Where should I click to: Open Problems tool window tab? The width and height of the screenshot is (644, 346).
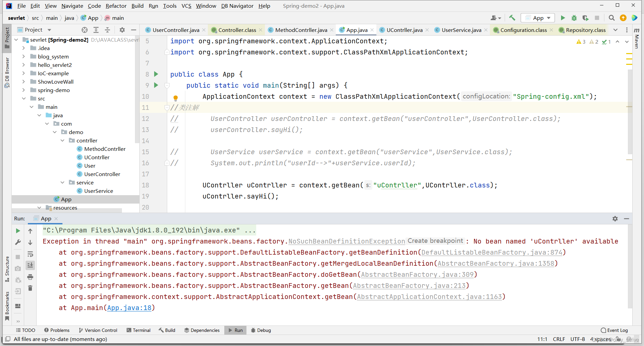coord(57,330)
